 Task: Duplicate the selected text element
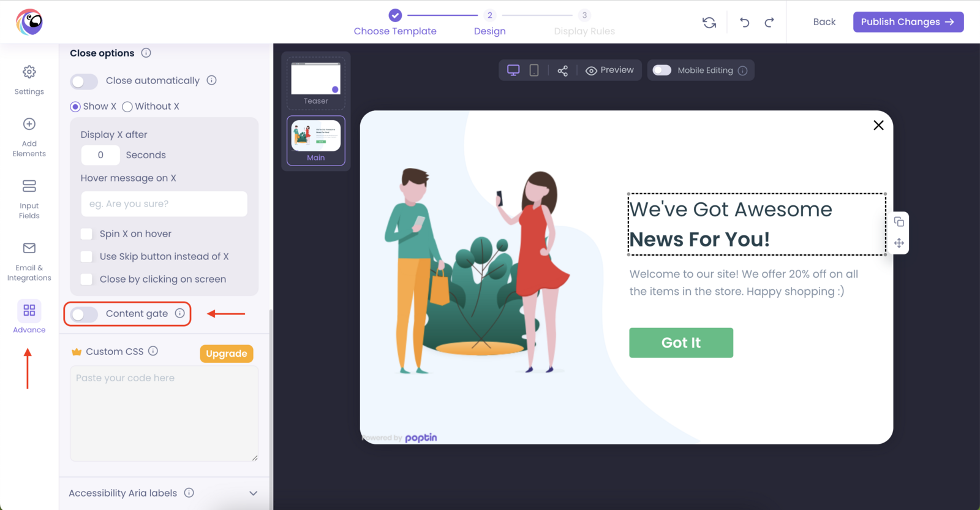click(899, 222)
